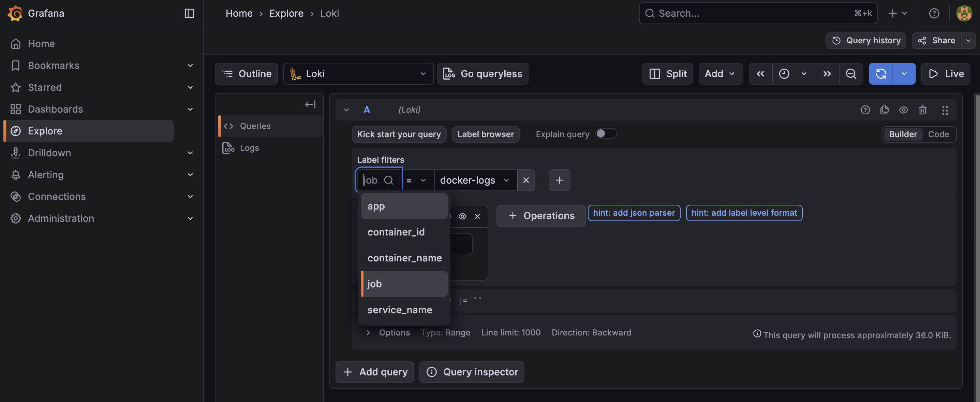980x402 pixels.
Task: Start Live streaming
Action: (946, 73)
